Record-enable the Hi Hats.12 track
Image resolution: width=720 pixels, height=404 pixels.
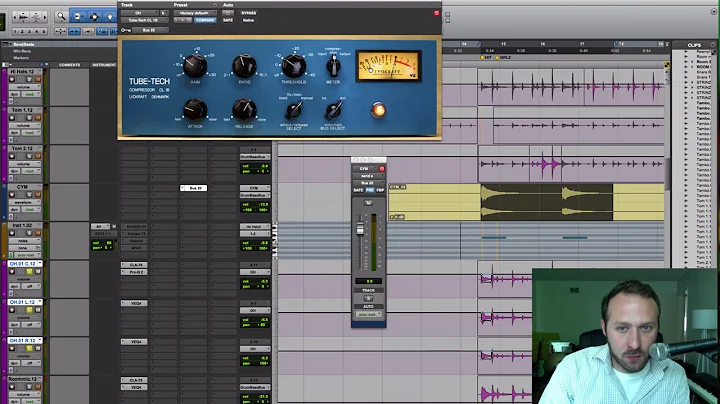[12, 79]
